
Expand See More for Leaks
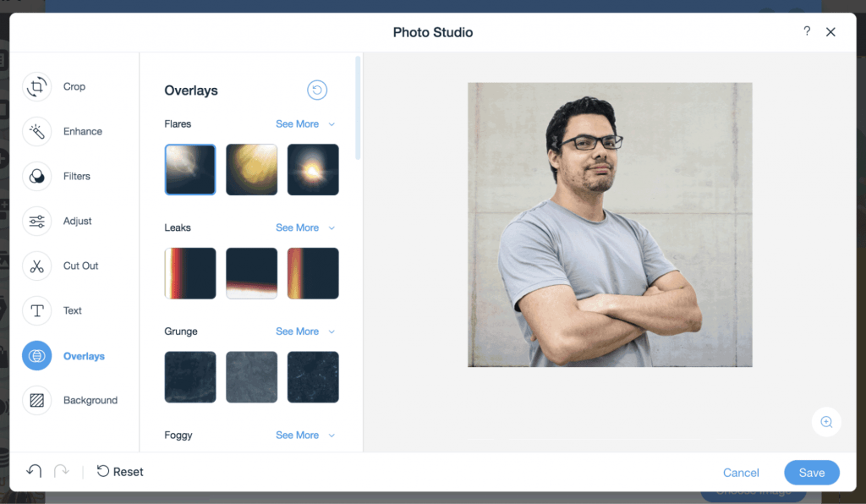click(297, 228)
